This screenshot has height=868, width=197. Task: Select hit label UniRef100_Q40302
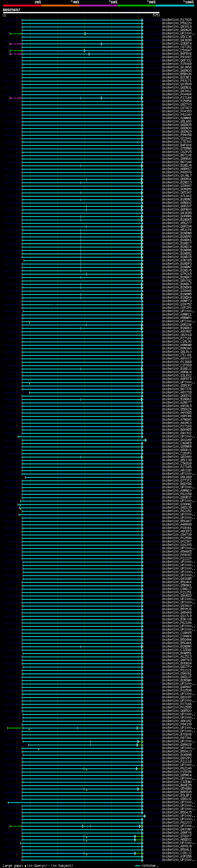point(176,433)
